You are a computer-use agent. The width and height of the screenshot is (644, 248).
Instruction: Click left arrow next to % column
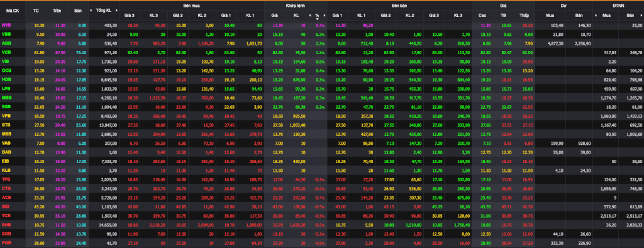coord(310,15)
